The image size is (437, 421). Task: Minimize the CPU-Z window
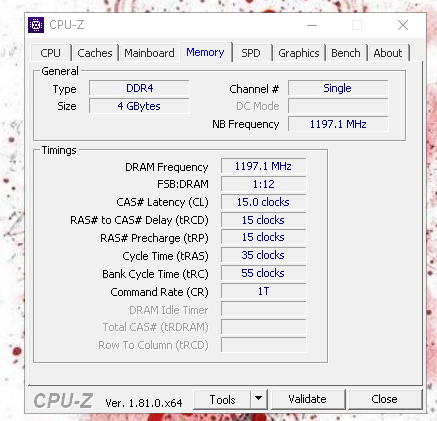click(312, 25)
